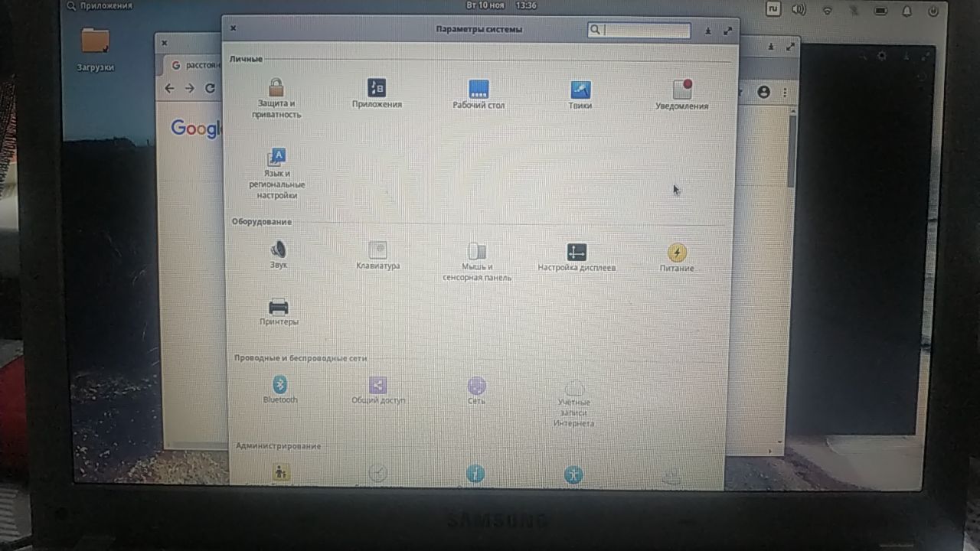Open Рабочий стол settings
The height and width of the screenshot is (551, 980).
click(479, 94)
